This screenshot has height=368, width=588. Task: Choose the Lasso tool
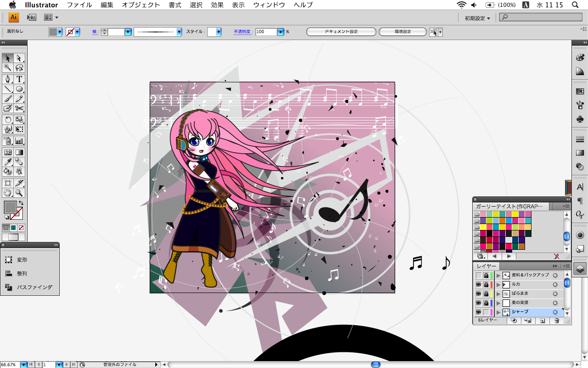tap(19, 68)
